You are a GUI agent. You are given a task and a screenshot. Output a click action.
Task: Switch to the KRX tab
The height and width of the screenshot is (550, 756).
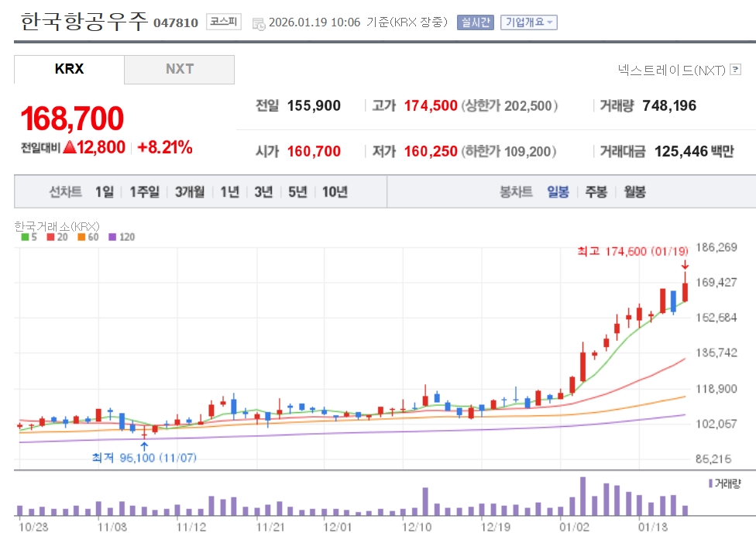pos(69,69)
